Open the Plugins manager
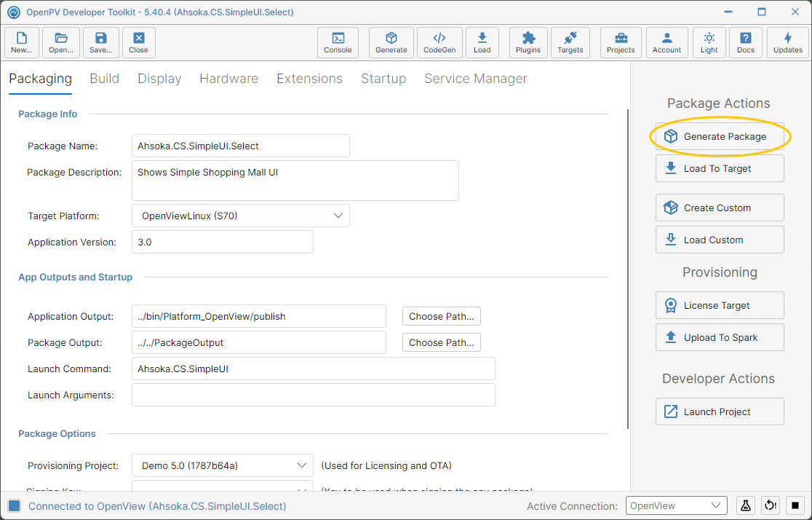The image size is (812, 520). [x=528, y=42]
